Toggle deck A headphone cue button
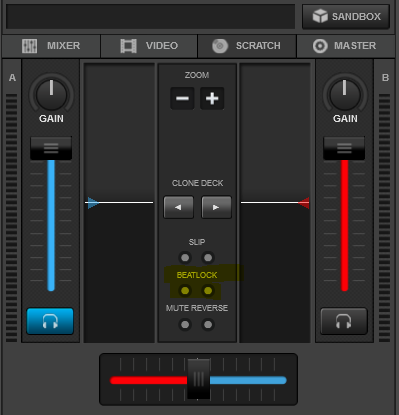Screen dimensions: 399x415 click(x=50, y=321)
